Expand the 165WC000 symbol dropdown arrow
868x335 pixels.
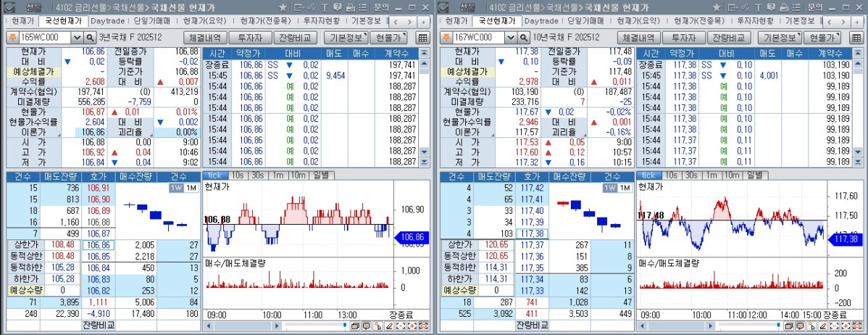point(77,38)
